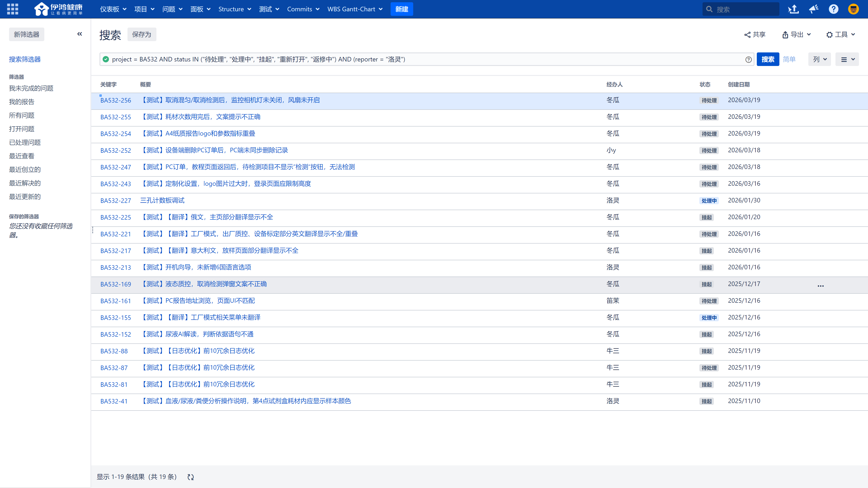Open the 仪表板 menu

point(113,9)
